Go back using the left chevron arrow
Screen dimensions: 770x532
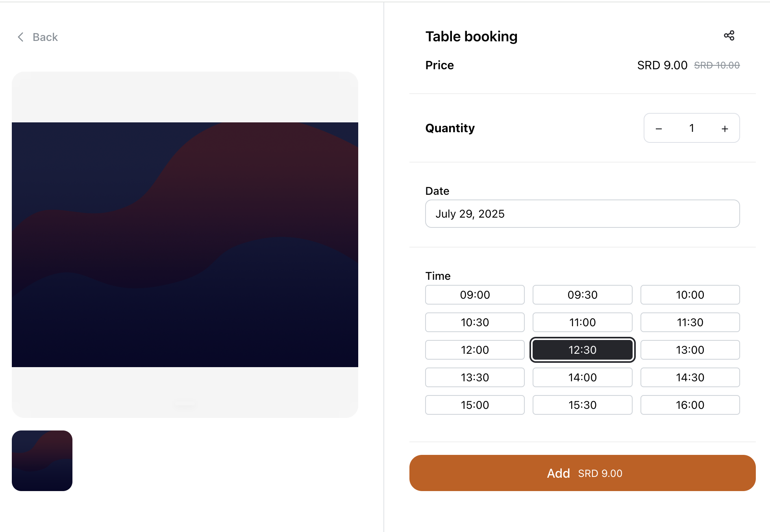21,37
